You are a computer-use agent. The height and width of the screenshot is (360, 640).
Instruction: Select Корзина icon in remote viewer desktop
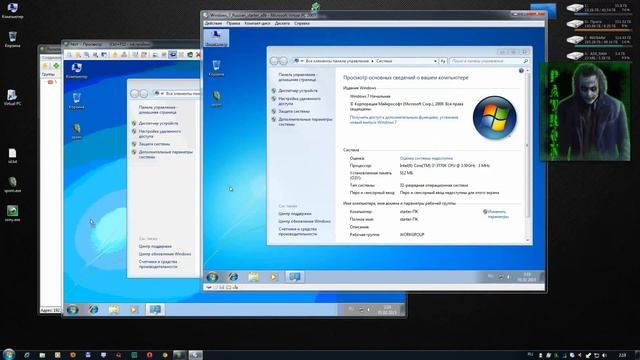click(x=76, y=101)
